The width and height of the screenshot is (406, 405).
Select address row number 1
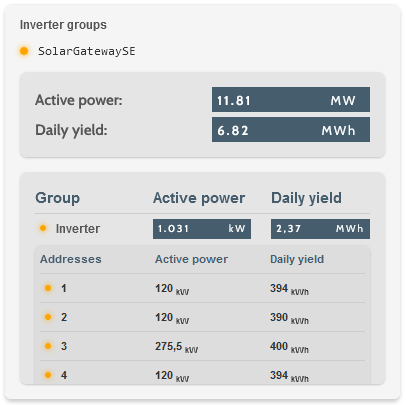(x=202, y=288)
